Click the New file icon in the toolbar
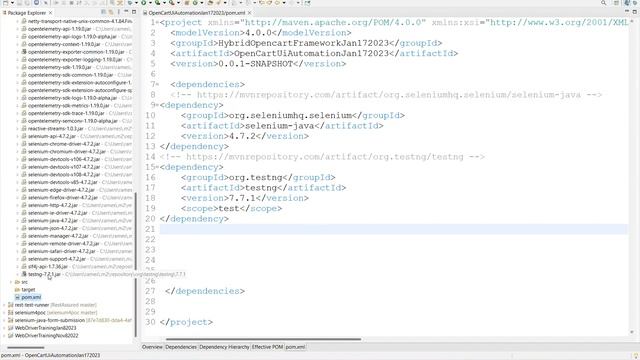Screen dimensions: 640x360 pos(5,3)
